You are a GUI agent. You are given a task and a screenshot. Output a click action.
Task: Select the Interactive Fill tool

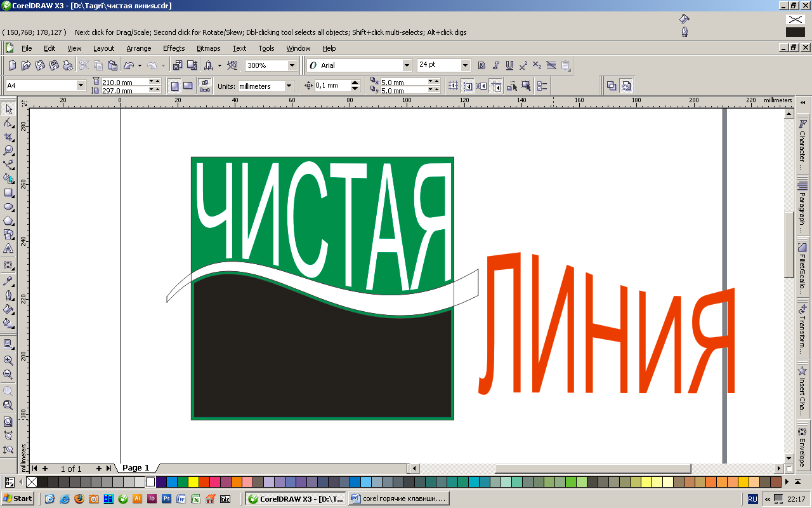(8, 323)
